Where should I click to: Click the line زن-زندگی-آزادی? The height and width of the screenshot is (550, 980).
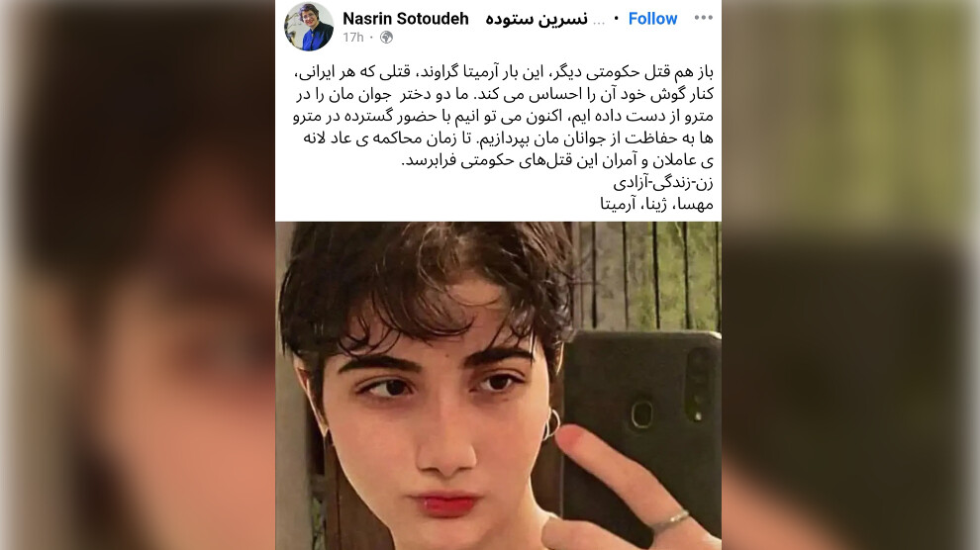tap(663, 183)
